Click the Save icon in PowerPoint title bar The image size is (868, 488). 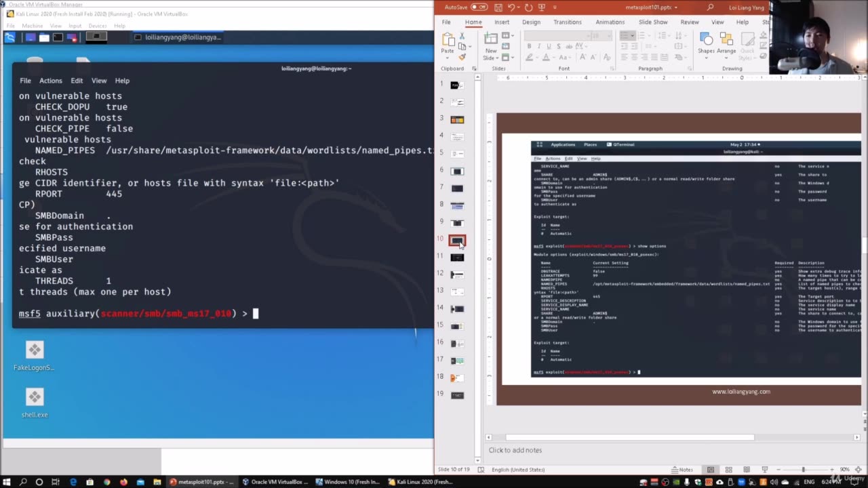point(498,7)
